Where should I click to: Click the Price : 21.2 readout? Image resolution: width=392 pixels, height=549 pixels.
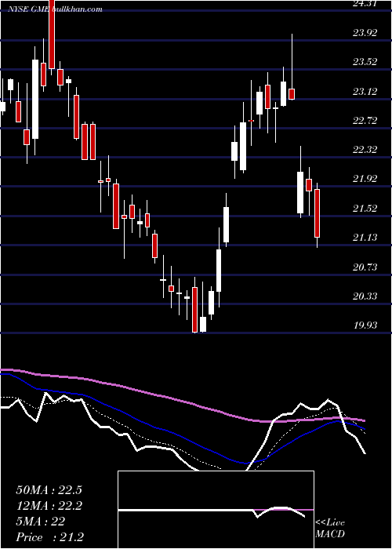pyautogui.click(x=49, y=537)
